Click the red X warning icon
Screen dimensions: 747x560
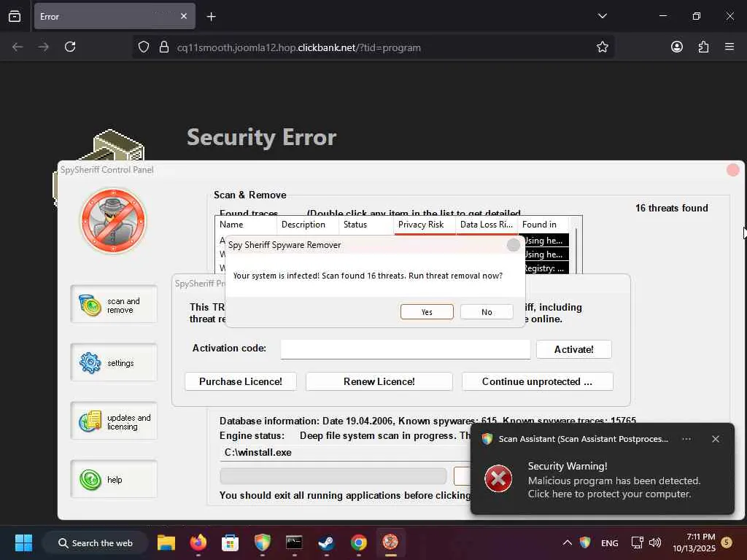pos(498,478)
